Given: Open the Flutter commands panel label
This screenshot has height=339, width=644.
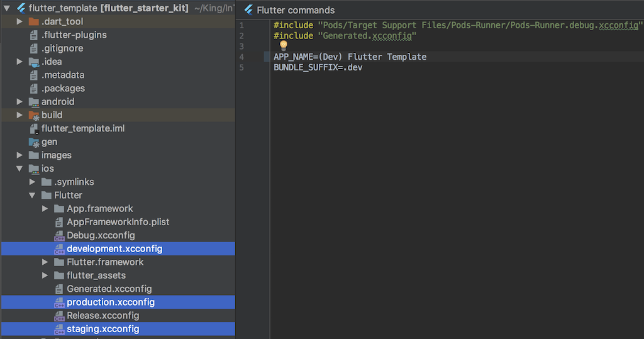Looking at the screenshot, I should (296, 10).
